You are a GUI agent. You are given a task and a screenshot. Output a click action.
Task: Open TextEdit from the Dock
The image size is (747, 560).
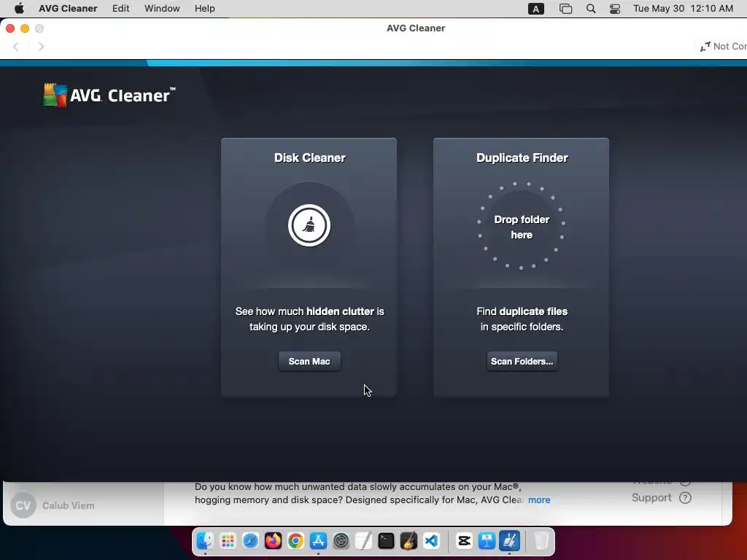(x=363, y=541)
